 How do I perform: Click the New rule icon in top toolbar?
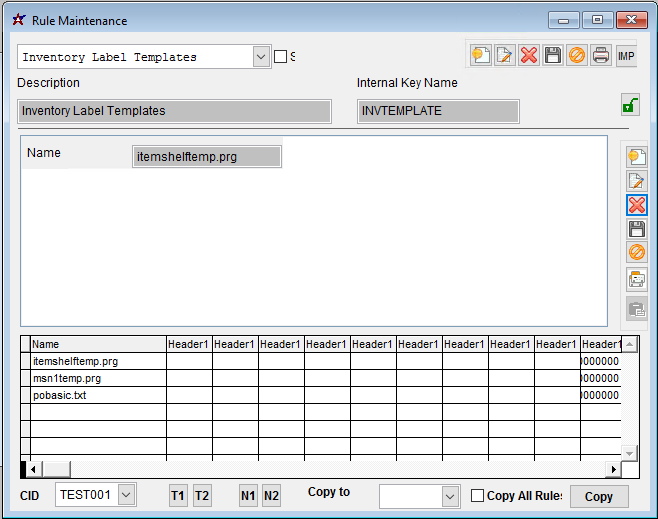pyautogui.click(x=481, y=56)
